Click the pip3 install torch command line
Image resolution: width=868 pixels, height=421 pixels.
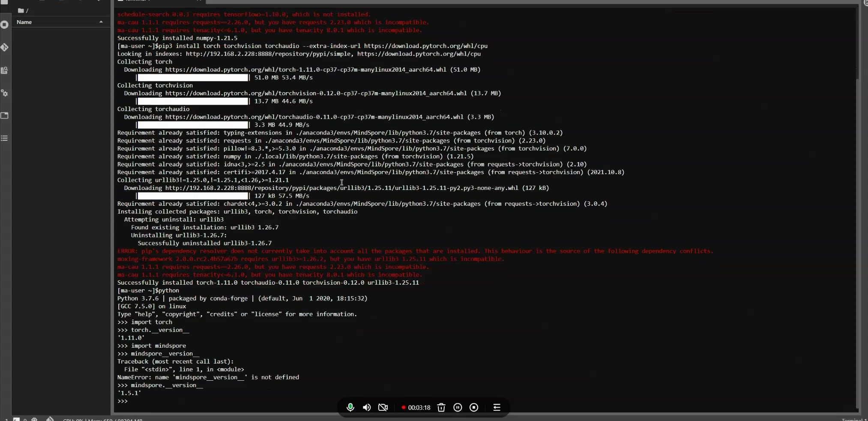[302, 46]
